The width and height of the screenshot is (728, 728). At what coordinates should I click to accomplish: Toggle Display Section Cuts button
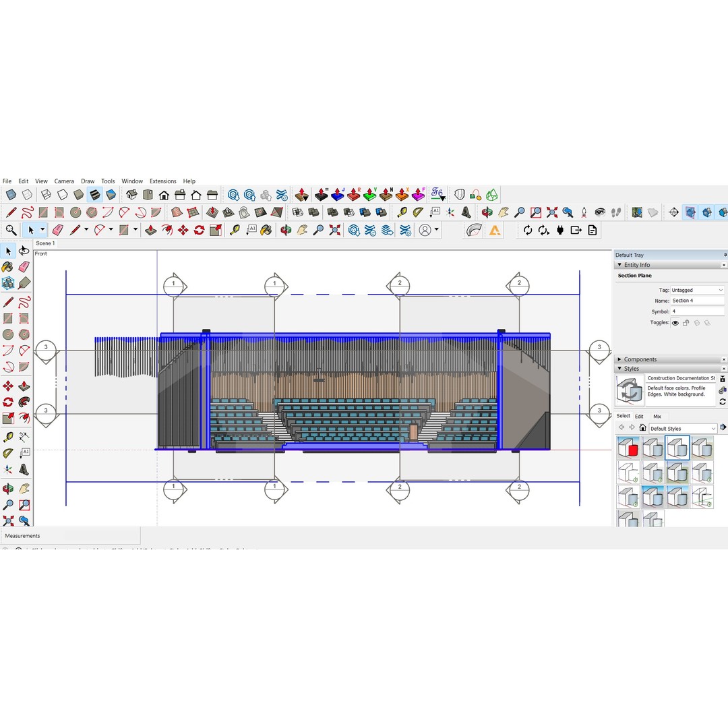click(x=706, y=212)
